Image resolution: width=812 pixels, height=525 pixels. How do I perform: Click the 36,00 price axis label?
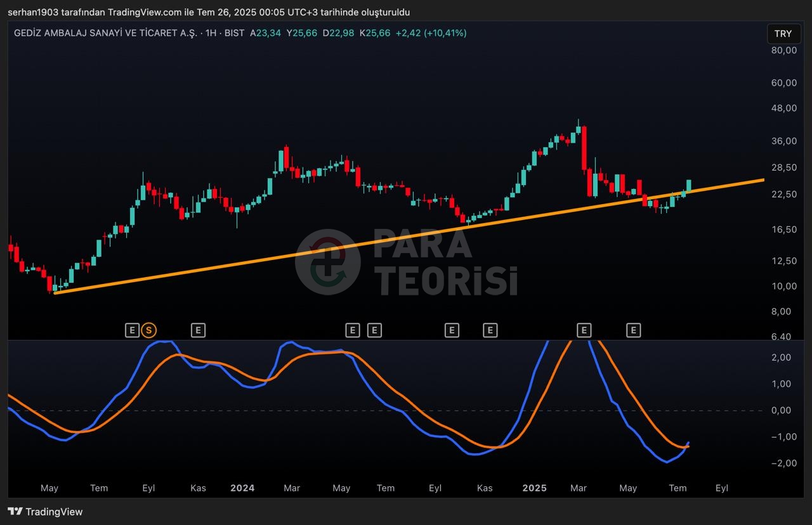coord(784,141)
